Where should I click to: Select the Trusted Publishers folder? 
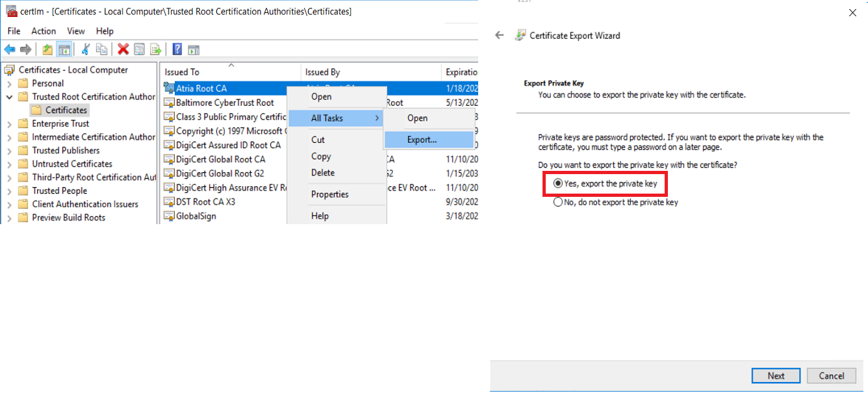pyautogui.click(x=66, y=151)
